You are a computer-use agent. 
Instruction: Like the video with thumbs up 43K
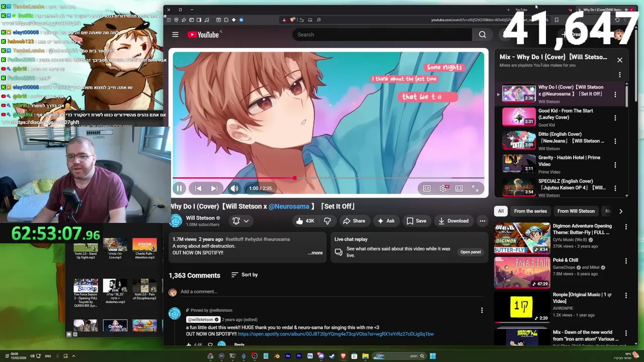(x=305, y=221)
